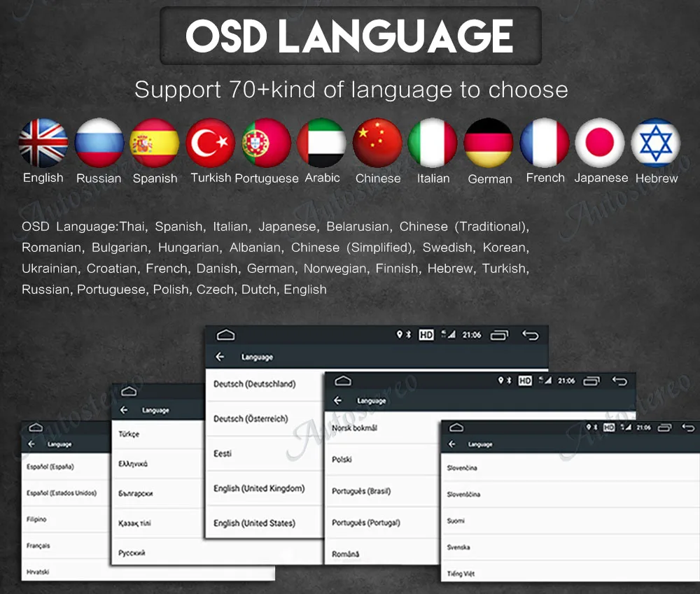Click the Hebrew label under flag
The height and width of the screenshot is (594, 700).
tap(657, 178)
